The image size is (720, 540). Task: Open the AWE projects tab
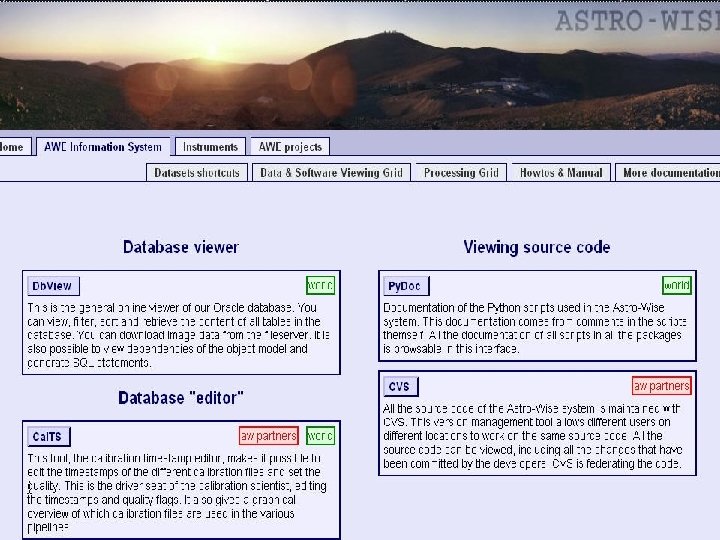tap(290, 147)
